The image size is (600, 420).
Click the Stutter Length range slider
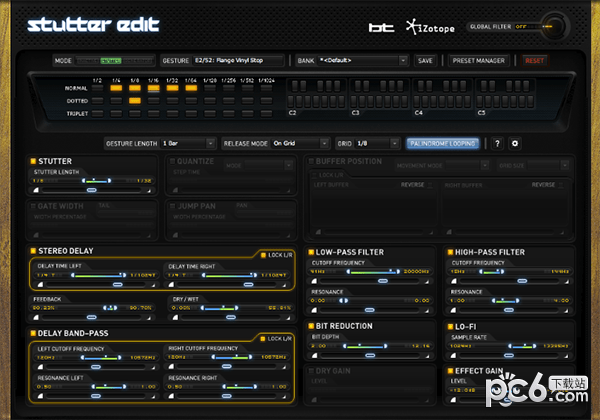coord(96,181)
